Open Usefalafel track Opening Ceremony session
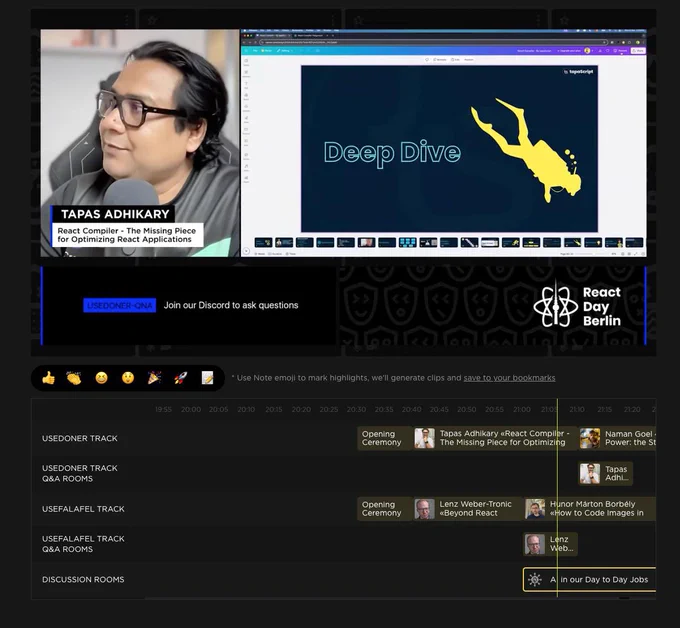Image resolution: width=680 pixels, height=628 pixels. (x=384, y=508)
